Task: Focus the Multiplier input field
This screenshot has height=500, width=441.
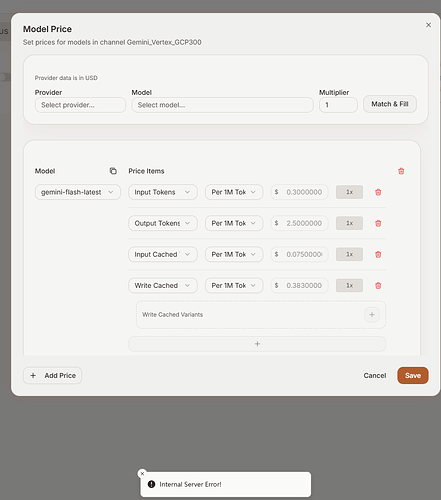Action: click(x=338, y=105)
